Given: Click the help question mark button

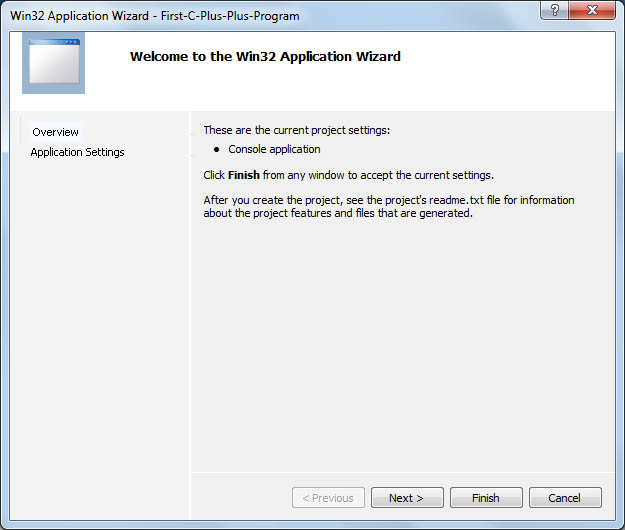Looking at the screenshot, I should pos(554,10).
